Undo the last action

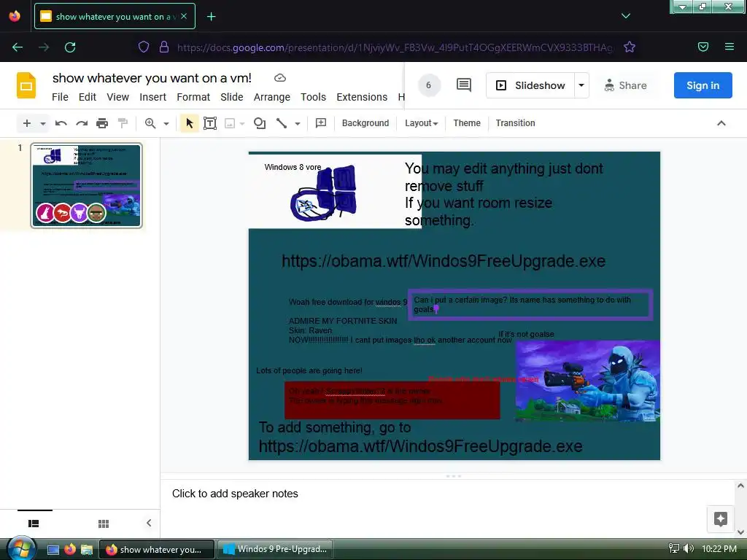coord(61,123)
